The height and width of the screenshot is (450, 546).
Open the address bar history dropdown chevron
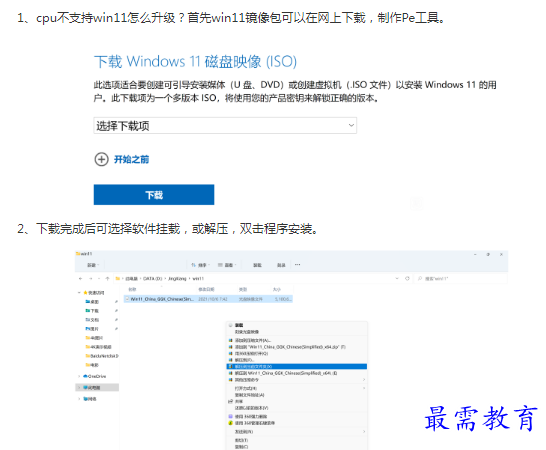(397, 279)
